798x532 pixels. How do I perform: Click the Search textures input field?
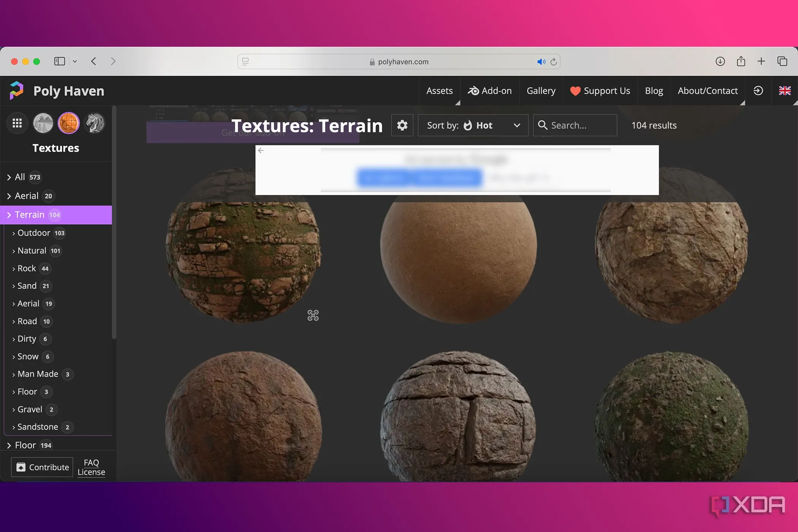(x=575, y=125)
